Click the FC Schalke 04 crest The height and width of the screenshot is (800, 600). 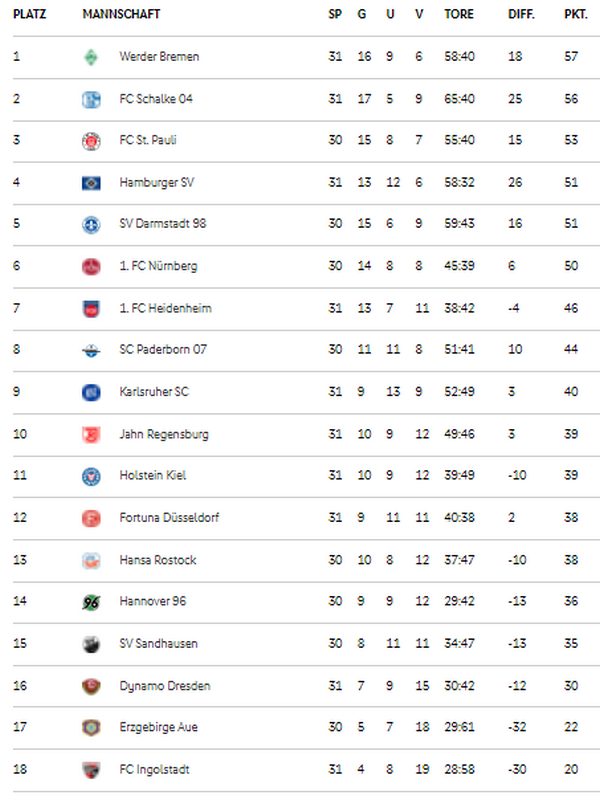91,99
